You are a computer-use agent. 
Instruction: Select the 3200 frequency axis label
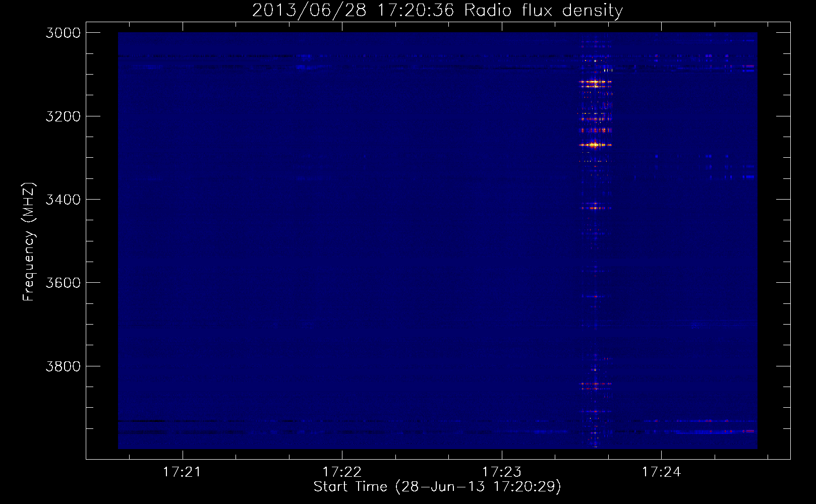(x=63, y=116)
